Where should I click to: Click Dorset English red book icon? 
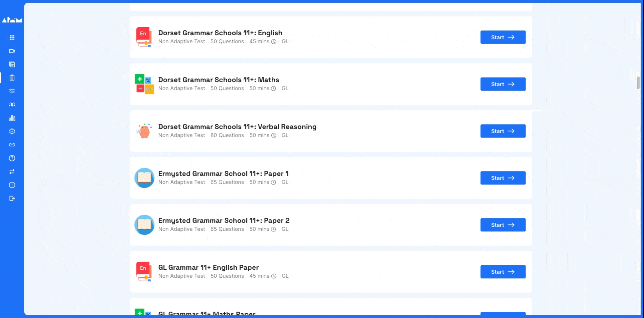tap(144, 37)
